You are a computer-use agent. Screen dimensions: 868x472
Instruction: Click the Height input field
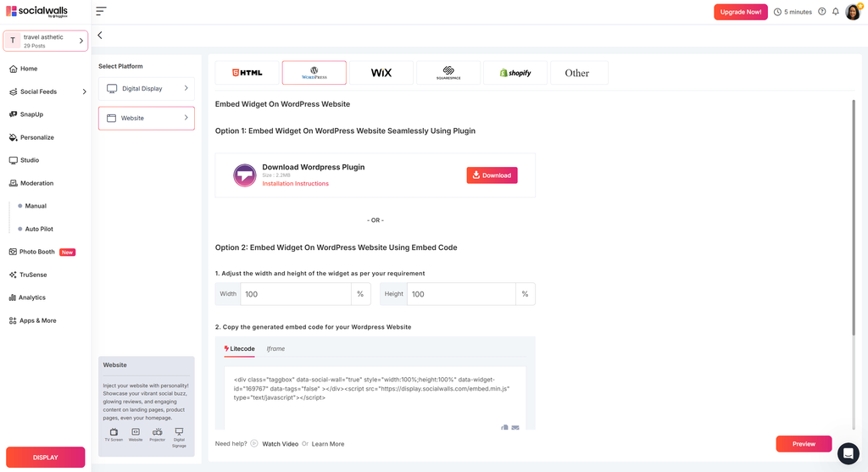click(x=461, y=294)
